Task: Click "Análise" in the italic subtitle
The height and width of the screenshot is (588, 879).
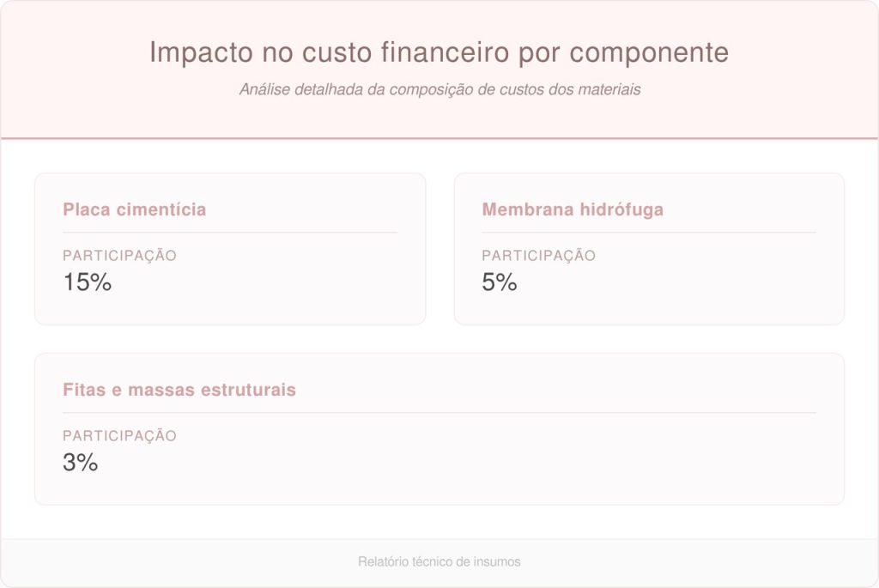Action: click(262, 89)
